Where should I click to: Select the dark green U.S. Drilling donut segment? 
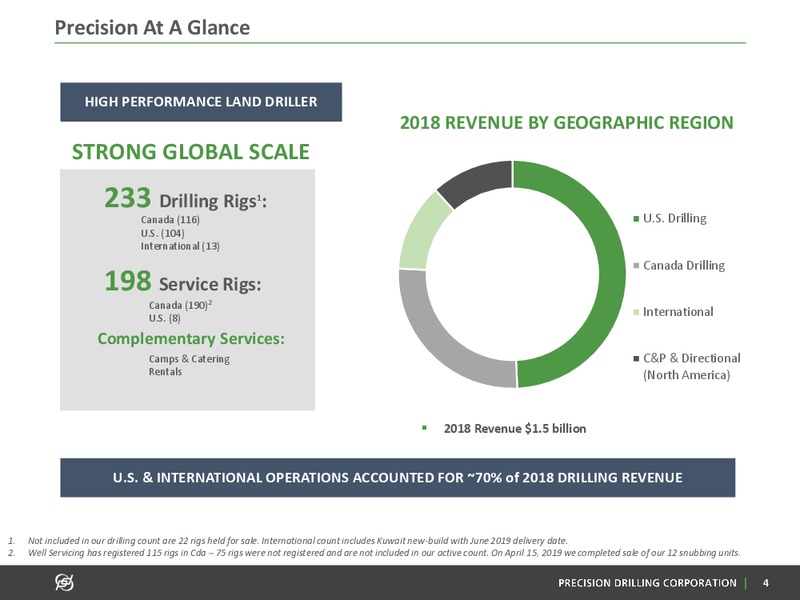(x=611, y=276)
